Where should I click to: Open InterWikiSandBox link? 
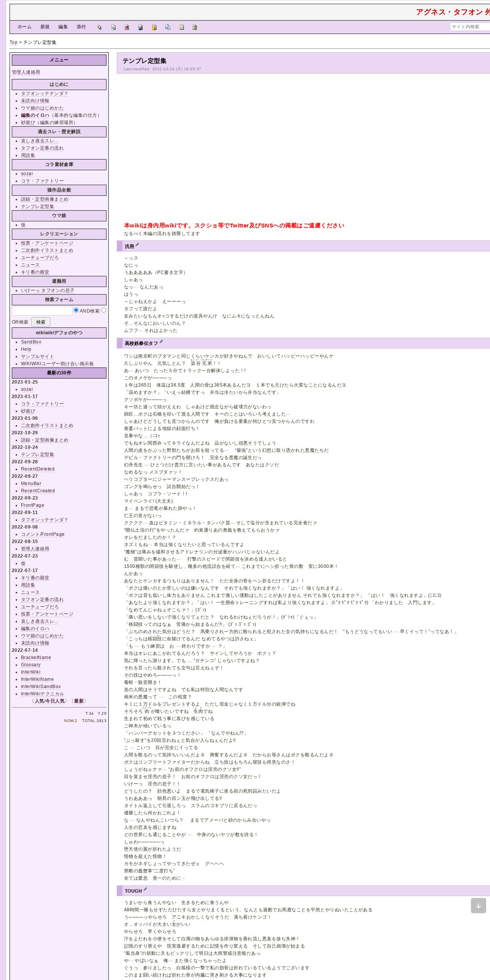(x=41, y=687)
